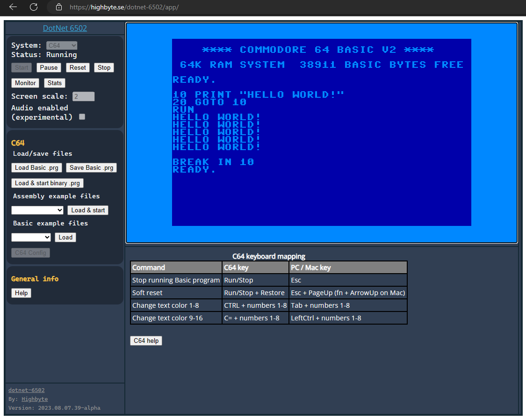Click the 'Esc' PC key cell
The image size is (526, 420).
click(x=348, y=280)
